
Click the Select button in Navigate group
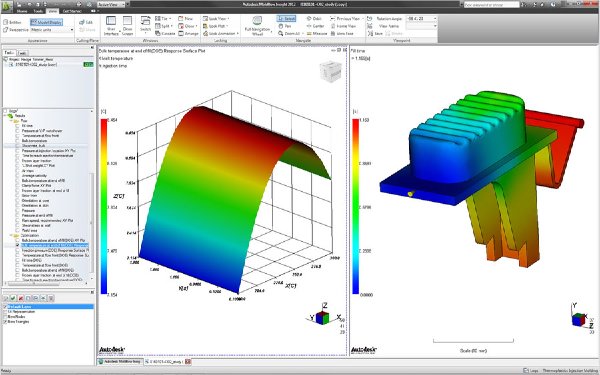tap(286, 18)
